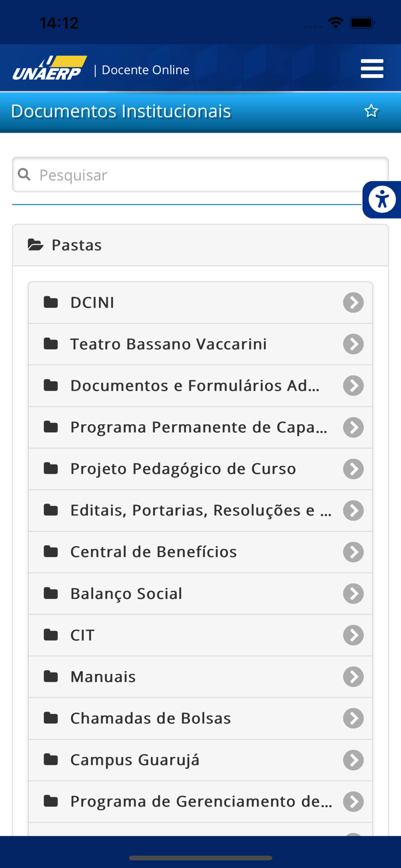Open the accessibility options widget
Viewport: 401px width, 868px height.
point(383,199)
